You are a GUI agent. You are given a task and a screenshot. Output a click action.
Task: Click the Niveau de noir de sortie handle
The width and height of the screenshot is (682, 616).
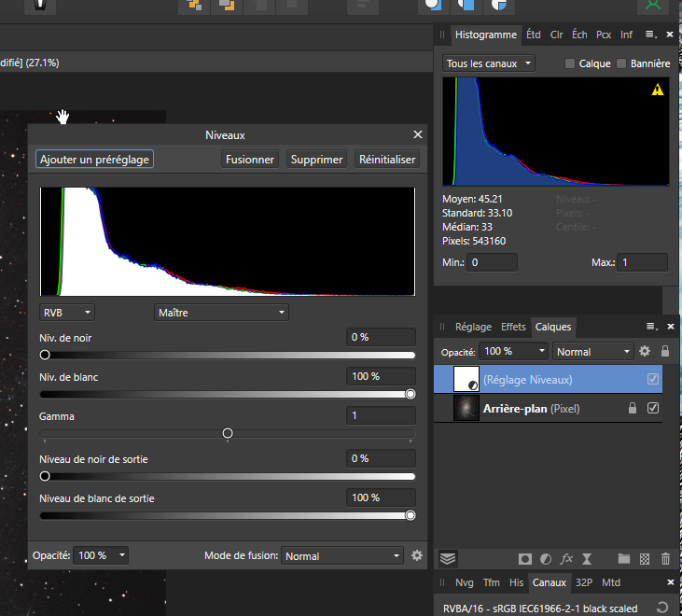[x=45, y=476]
